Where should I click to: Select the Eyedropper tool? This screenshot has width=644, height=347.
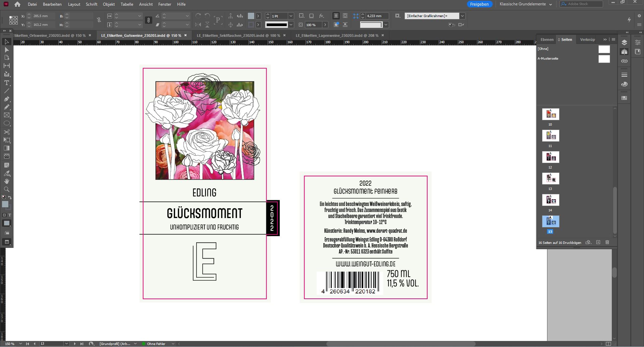pos(6,173)
